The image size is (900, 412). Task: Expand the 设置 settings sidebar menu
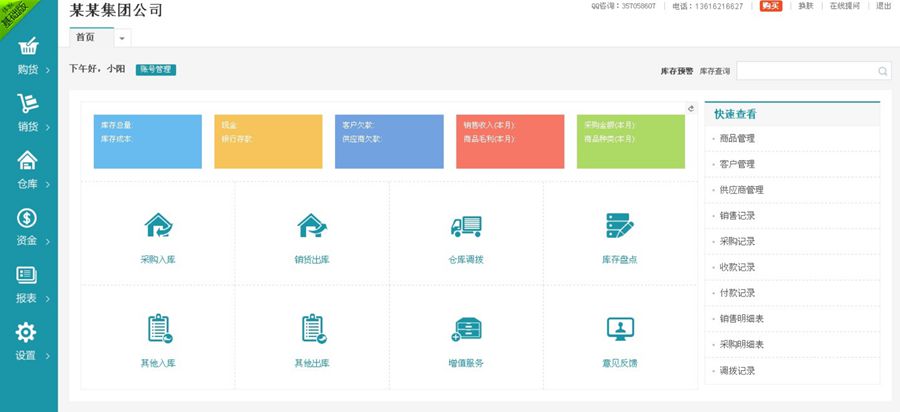(x=28, y=341)
